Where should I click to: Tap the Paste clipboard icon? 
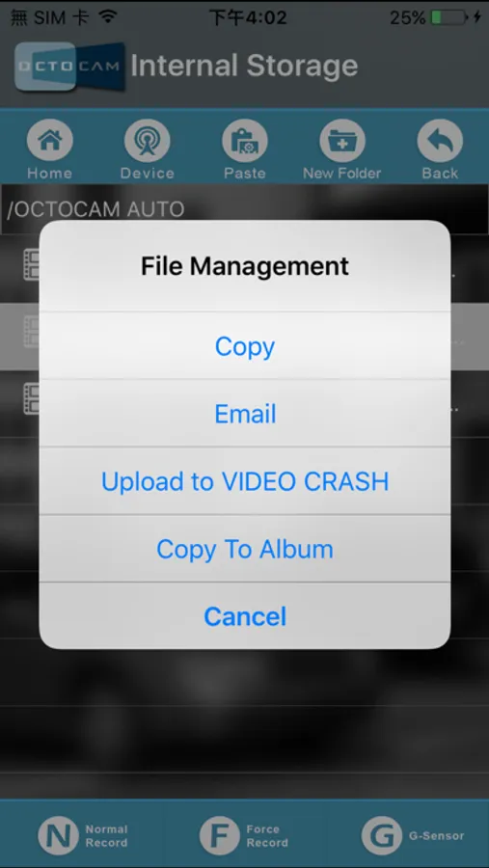245,141
